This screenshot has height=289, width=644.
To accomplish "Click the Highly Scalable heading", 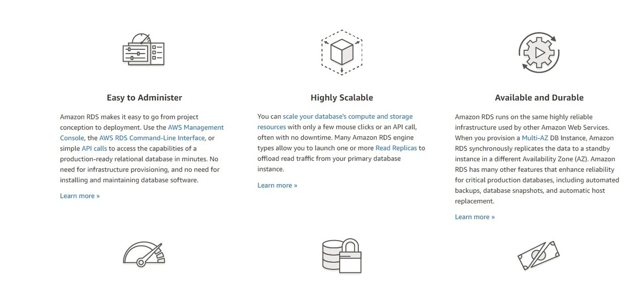I will [x=342, y=98].
